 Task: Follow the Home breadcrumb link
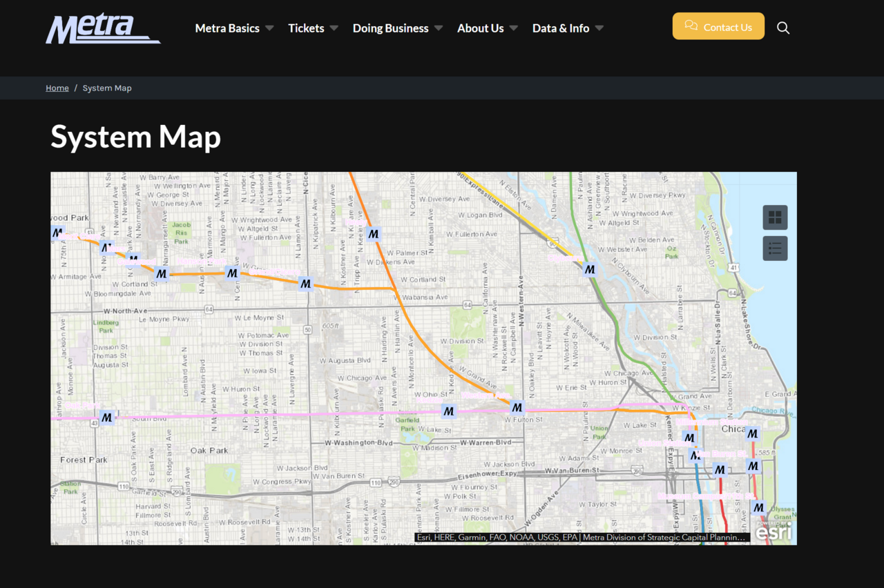57,88
